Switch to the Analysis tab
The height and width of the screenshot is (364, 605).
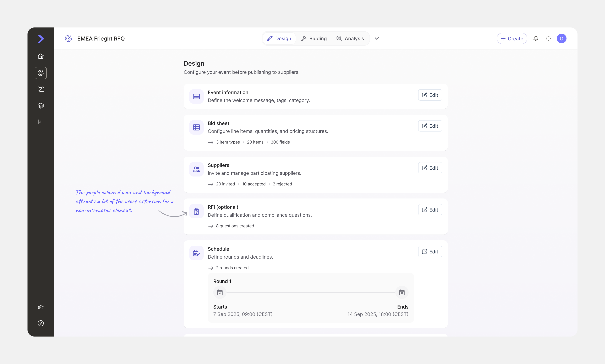click(350, 38)
